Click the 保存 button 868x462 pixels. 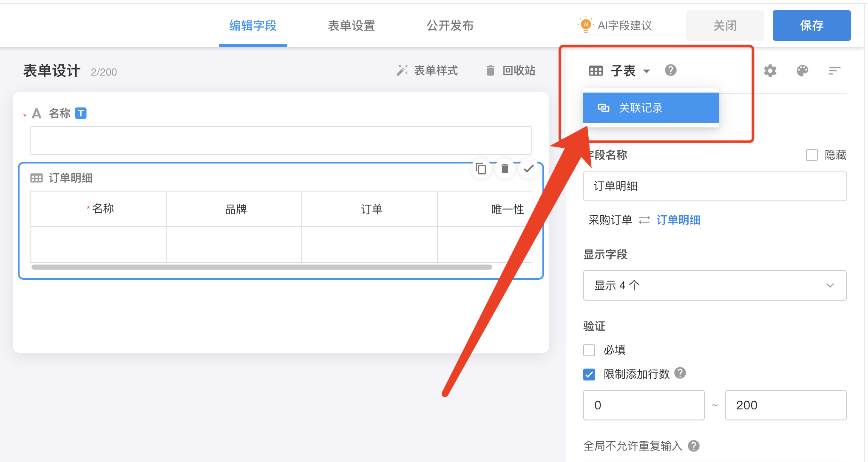coord(811,25)
